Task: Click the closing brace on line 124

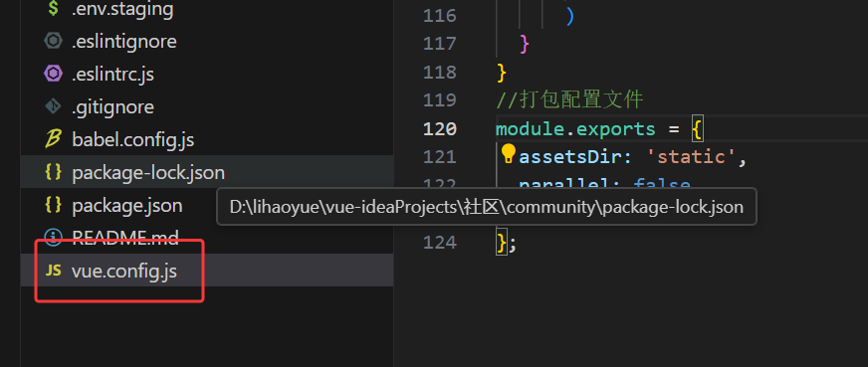Action: (x=502, y=242)
